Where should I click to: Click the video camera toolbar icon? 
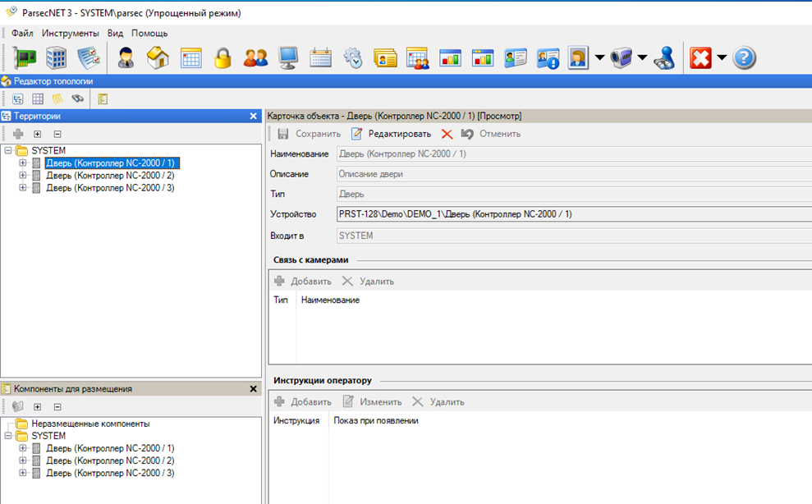point(621,58)
